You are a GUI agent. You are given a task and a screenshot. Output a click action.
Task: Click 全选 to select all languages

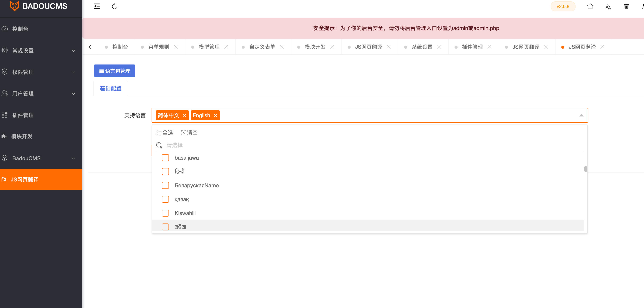(x=164, y=133)
